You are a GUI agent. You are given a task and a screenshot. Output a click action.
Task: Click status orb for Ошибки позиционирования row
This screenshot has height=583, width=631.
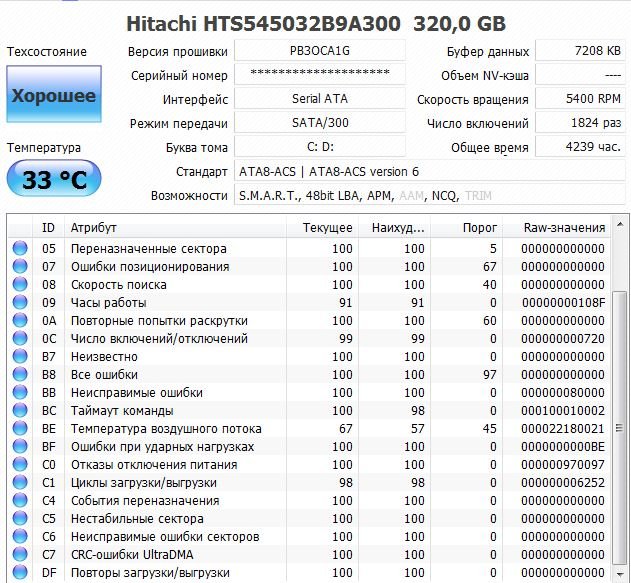coord(20,266)
